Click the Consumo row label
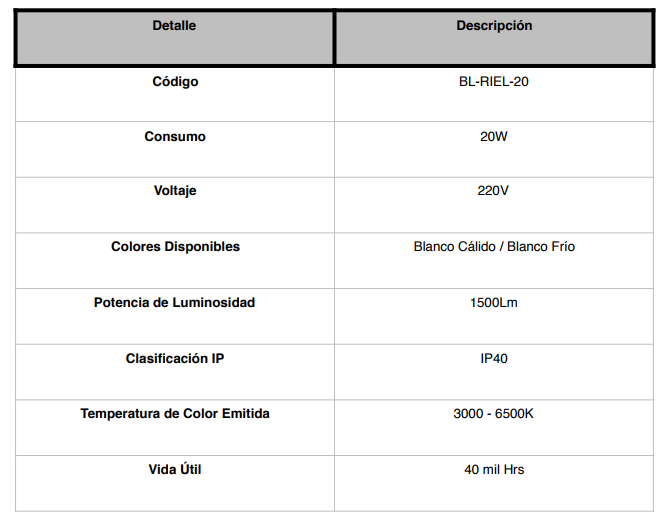Screen dimensions: 668x525 pyautogui.click(x=175, y=136)
